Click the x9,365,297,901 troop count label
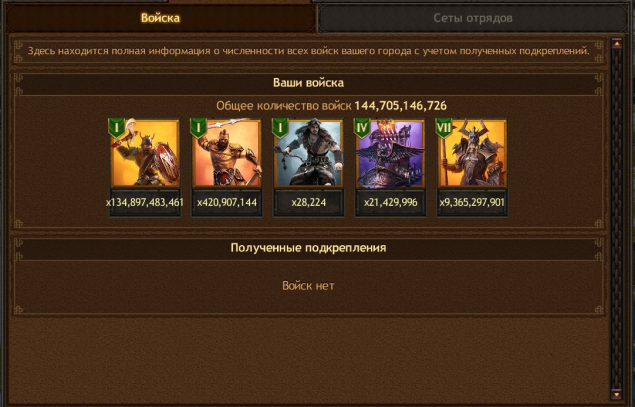Viewport: 635px width, 407px height. coord(472,202)
